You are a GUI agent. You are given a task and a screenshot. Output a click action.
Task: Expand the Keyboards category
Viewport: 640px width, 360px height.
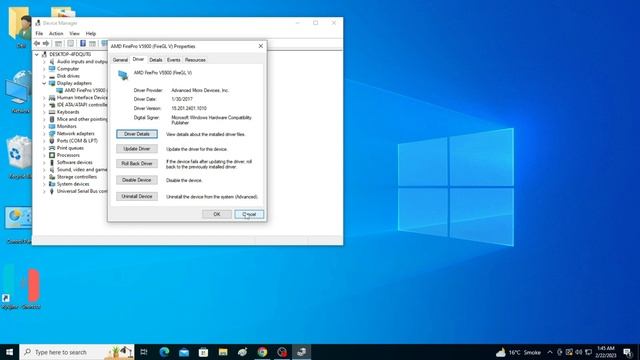(44, 112)
